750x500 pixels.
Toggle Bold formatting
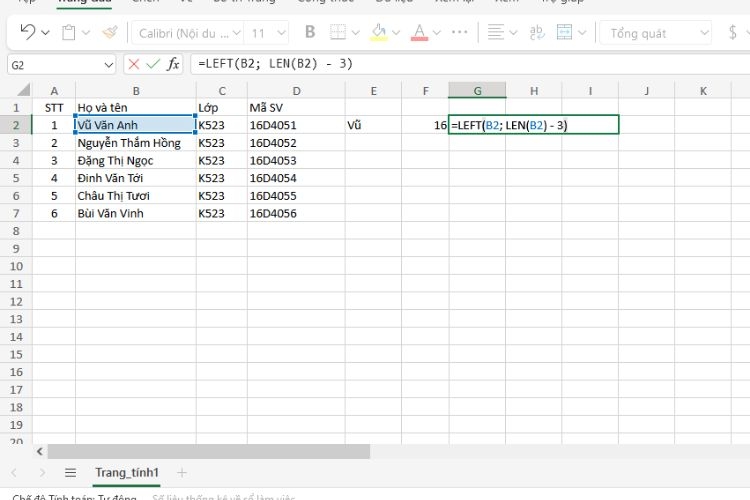310,33
